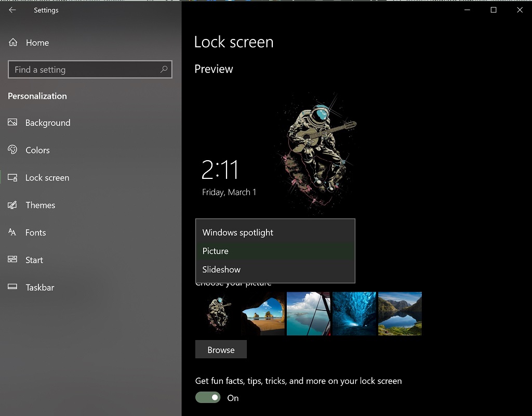Focus the Find a setting search box
The width and height of the screenshot is (532, 416).
pyautogui.click(x=90, y=69)
